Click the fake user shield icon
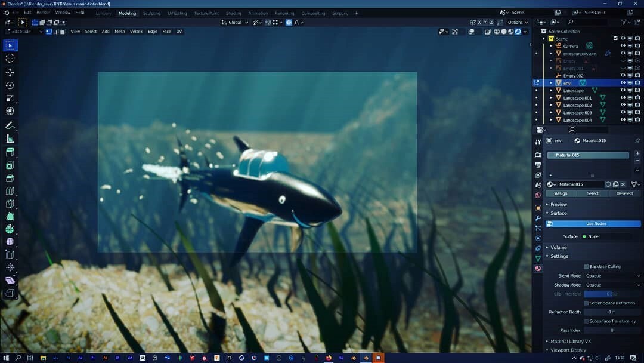Viewport: 644px width, 363px height. [608, 184]
